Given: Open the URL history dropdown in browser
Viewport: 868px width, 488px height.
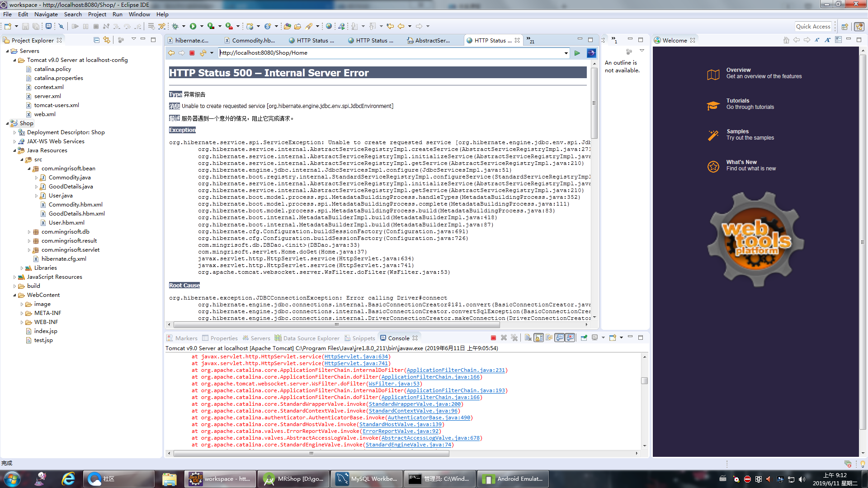Looking at the screenshot, I should [566, 53].
